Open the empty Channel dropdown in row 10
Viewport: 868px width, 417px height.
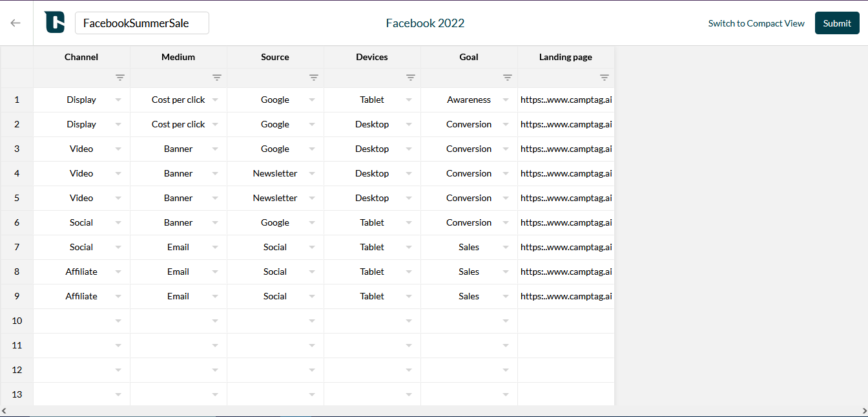click(x=118, y=321)
